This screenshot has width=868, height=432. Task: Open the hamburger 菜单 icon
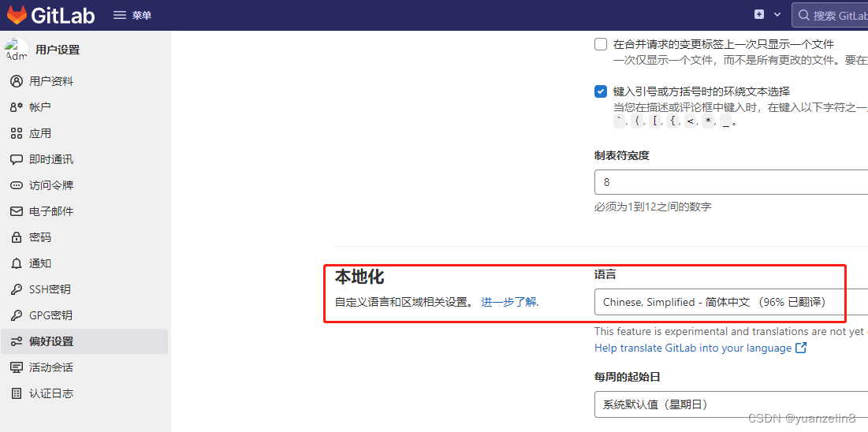[120, 16]
